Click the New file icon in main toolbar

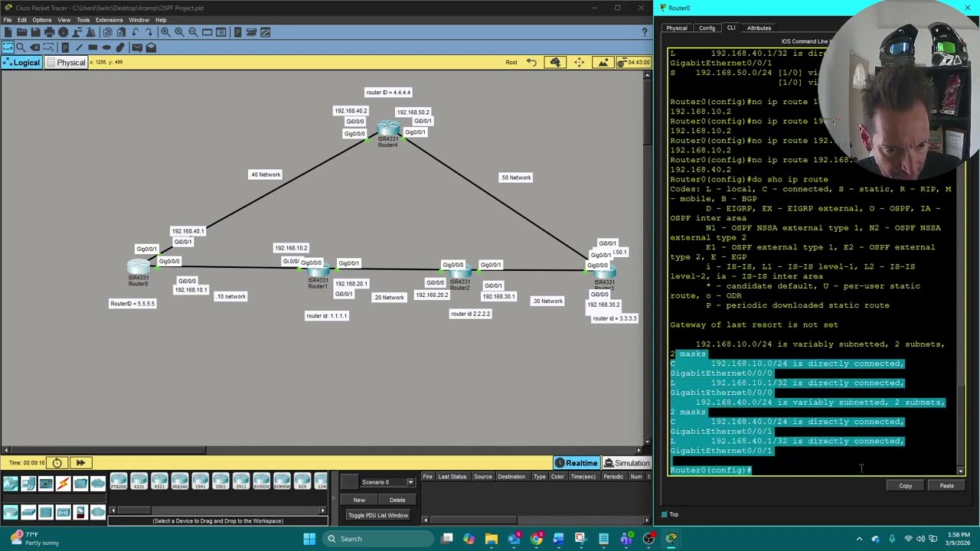8,32
